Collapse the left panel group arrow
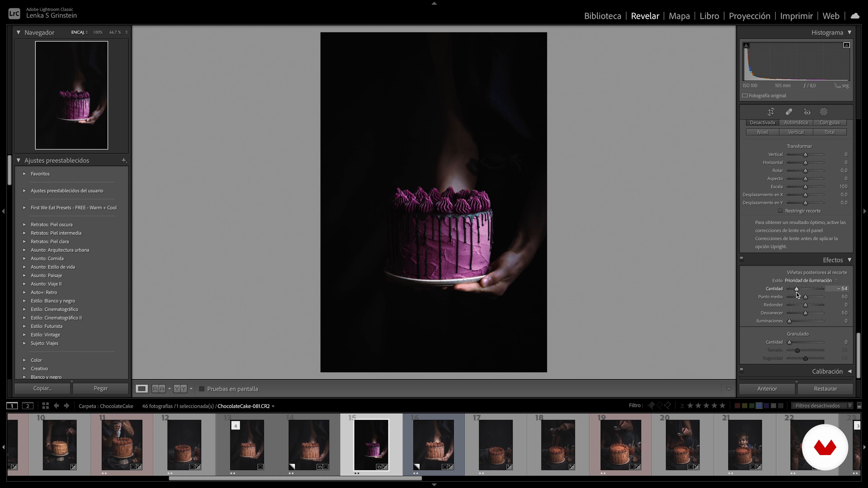868x488 pixels. 3,211
